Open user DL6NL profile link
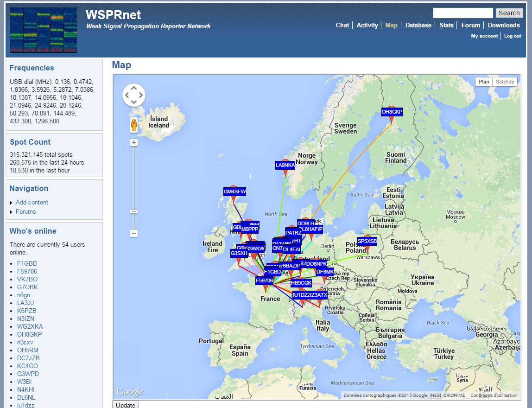The width and height of the screenshot is (532, 408). coord(26,397)
